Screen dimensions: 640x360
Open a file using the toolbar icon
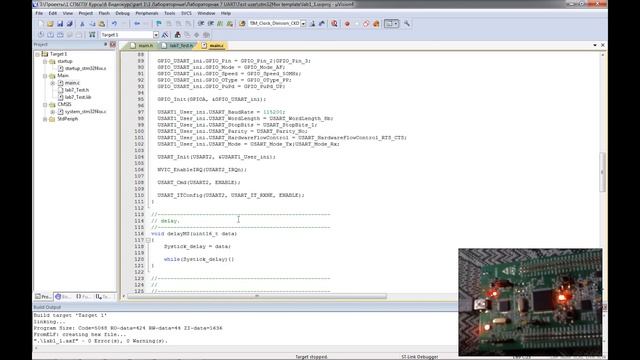coord(50,24)
